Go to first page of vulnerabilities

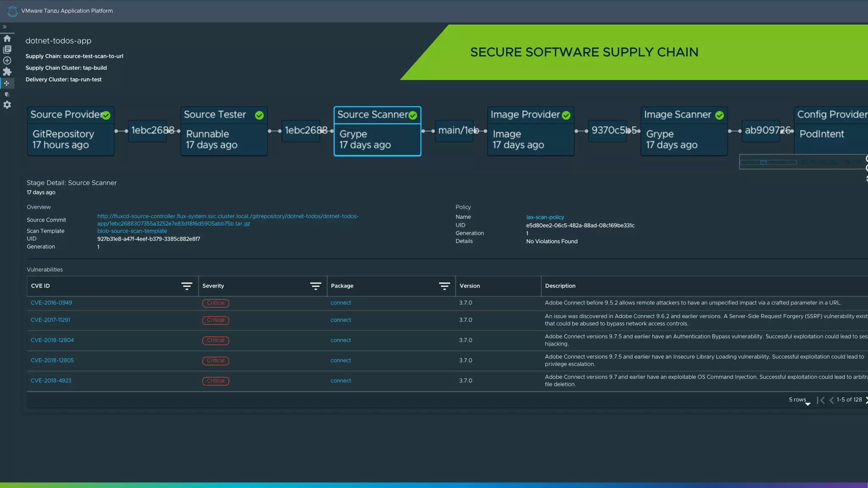821,400
